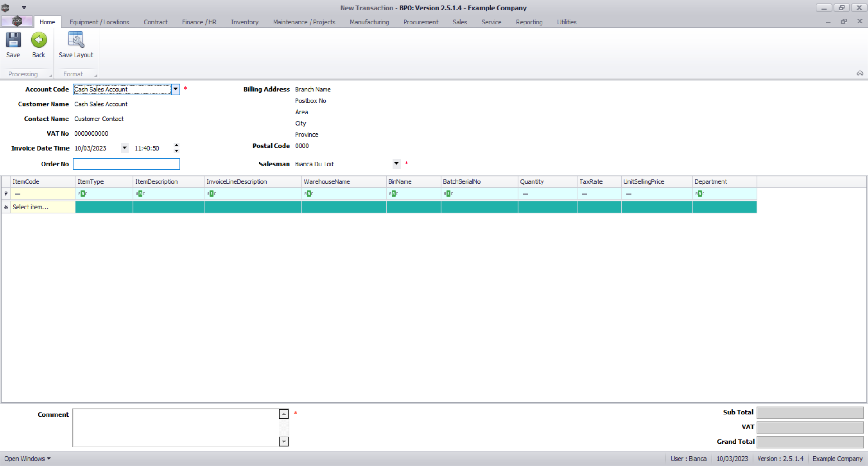Click the Sub Total value field
The width and height of the screenshot is (868, 466).
810,413
